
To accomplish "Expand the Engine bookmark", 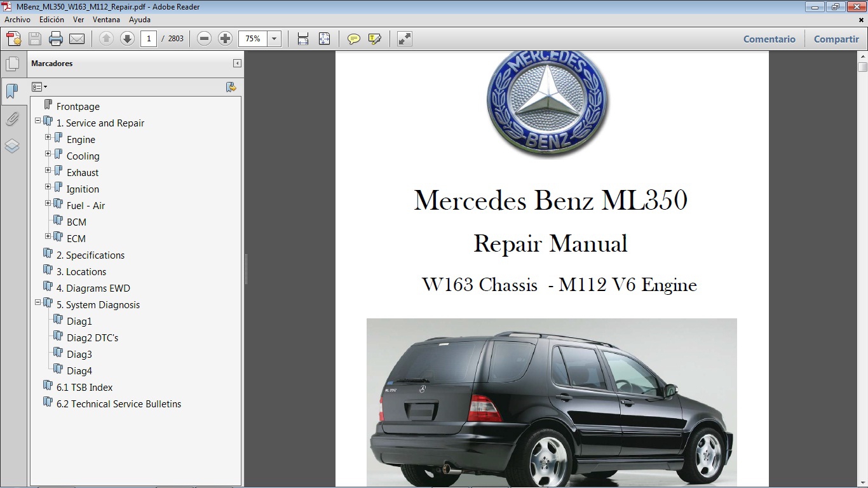I will [48, 137].
